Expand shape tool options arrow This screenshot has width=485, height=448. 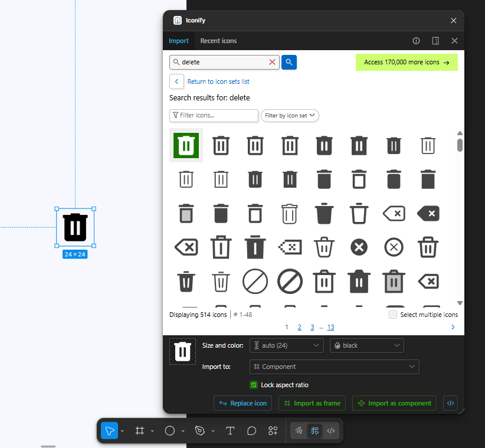click(183, 431)
